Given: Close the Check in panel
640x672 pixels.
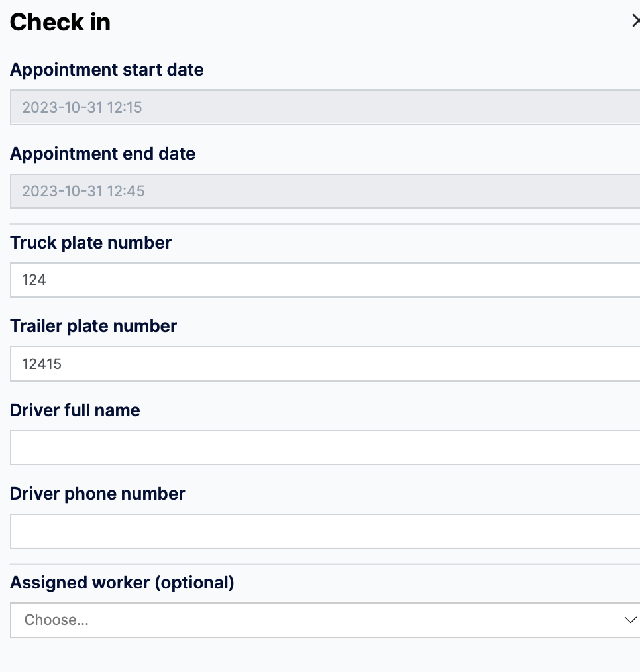Looking at the screenshot, I should coord(635,21).
